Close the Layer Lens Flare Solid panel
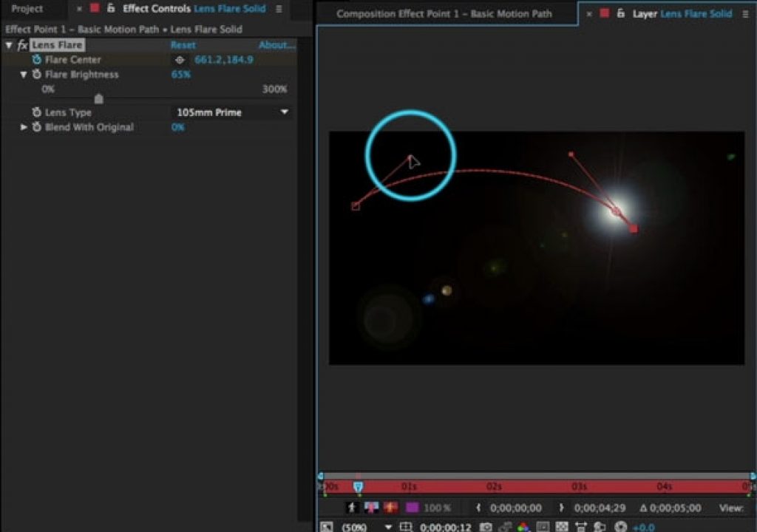Image resolution: width=757 pixels, height=532 pixels. [x=589, y=15]
